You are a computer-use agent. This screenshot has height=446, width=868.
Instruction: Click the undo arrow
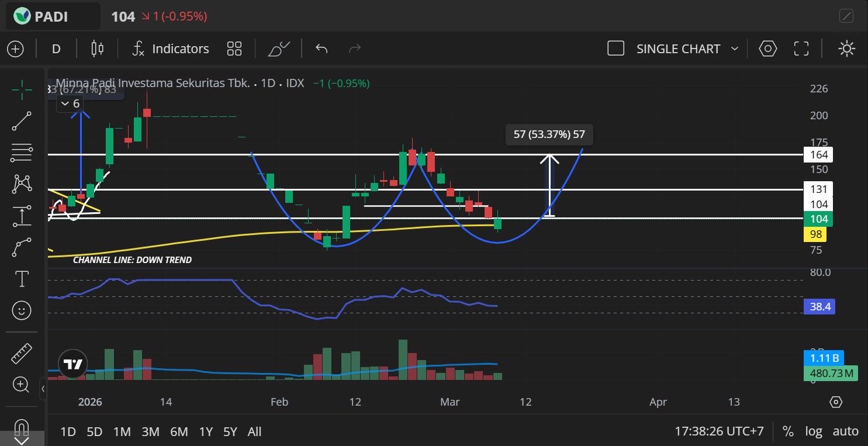(321, 49)
